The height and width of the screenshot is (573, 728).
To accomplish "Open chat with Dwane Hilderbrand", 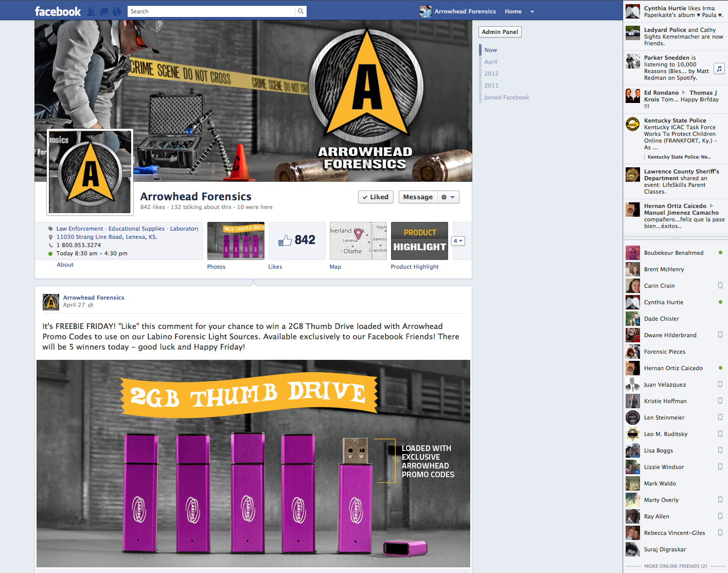I will tap(675, 335).
